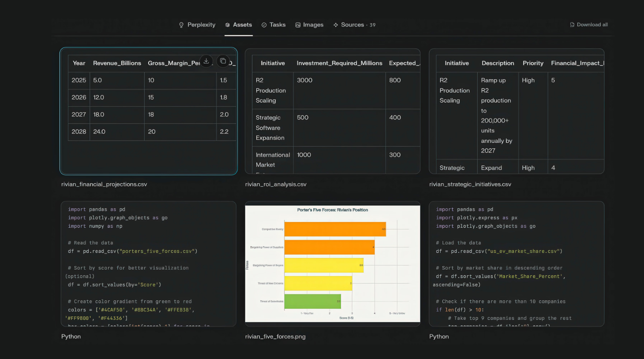644x359 pixels.
Task: Click the Sources sparkle icon
Action: coord(336,25)
